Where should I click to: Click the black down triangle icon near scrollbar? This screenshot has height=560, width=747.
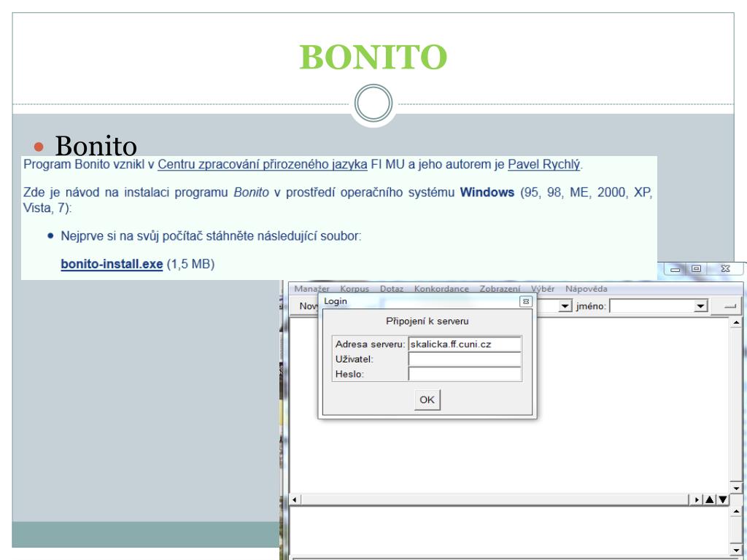coord(723,499)
